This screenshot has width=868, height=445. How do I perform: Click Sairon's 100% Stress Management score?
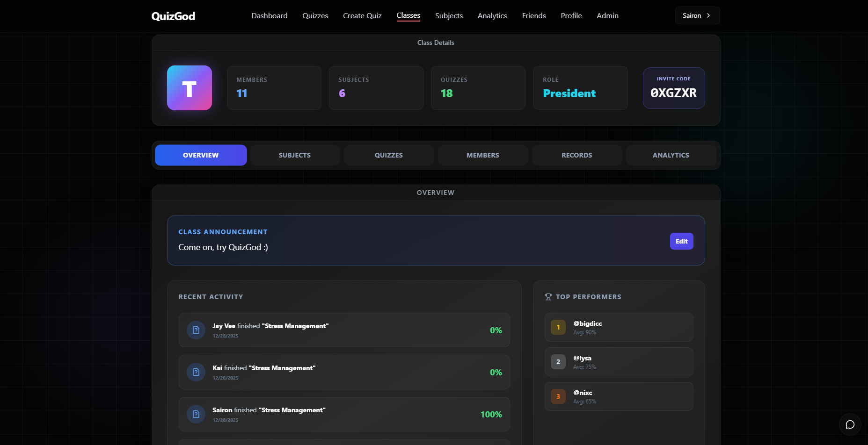(491, 414)
